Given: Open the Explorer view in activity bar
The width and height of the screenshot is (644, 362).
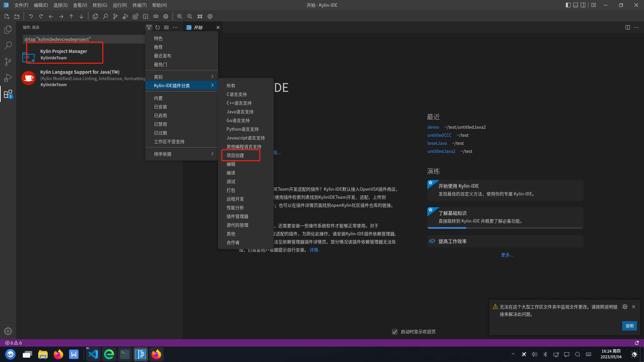Looking at the screenshot, I should pyautogui.click(x=8, y=29).
